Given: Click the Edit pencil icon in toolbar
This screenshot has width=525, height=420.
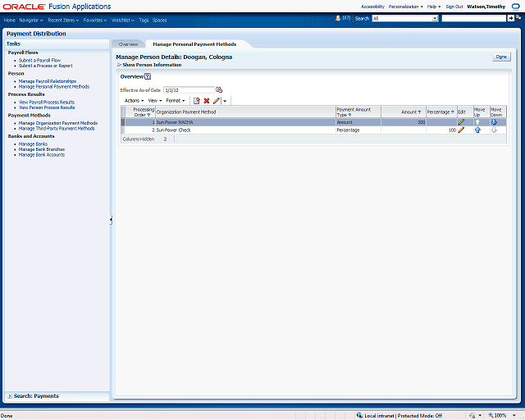Looking at the screenshot, I should pyautogui.click(x=217, y=100).
